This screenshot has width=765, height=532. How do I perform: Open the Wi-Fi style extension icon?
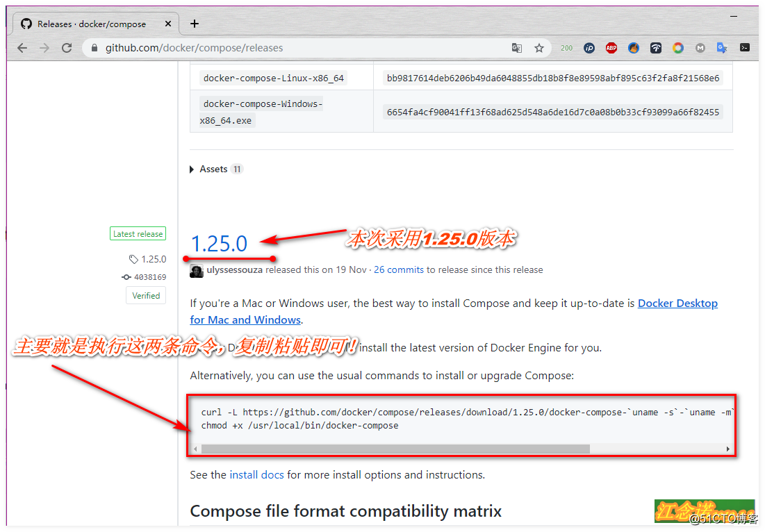(x=656, y=48)
